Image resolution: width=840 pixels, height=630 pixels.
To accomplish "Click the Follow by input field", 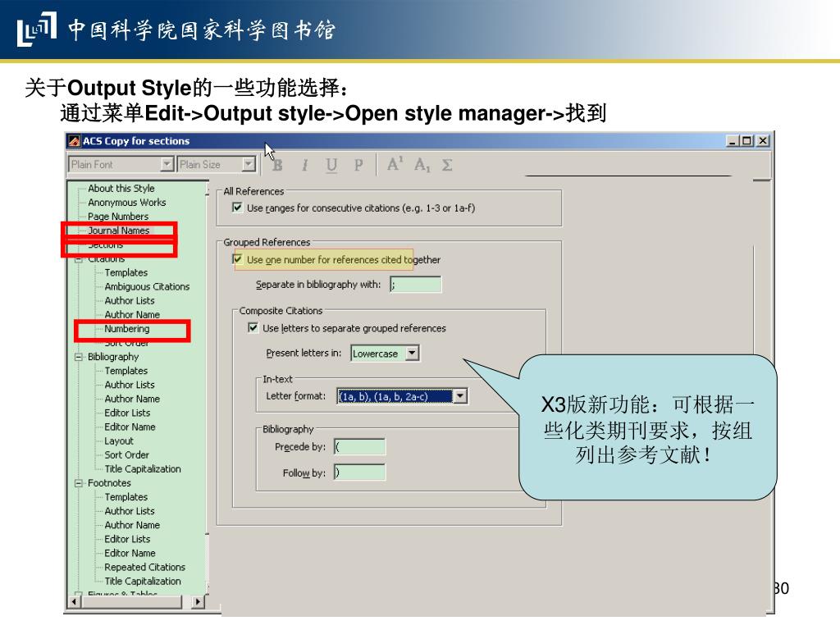I will 359,472.
